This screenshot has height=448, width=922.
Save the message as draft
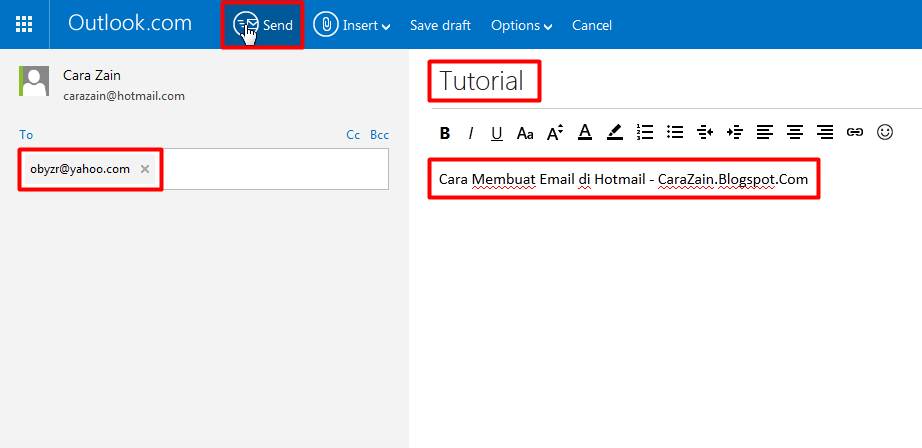coord(440,25)
